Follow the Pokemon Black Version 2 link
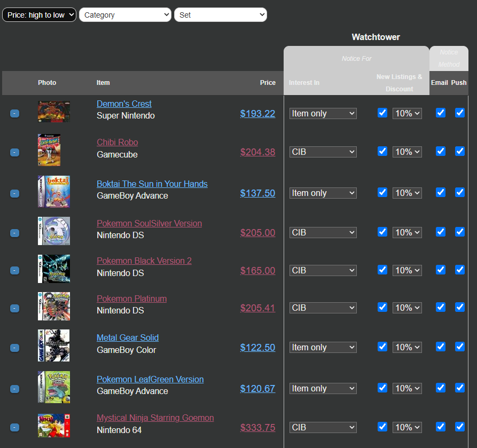The height and width of the screenshot is (448, 477). [x=144, y=261]
